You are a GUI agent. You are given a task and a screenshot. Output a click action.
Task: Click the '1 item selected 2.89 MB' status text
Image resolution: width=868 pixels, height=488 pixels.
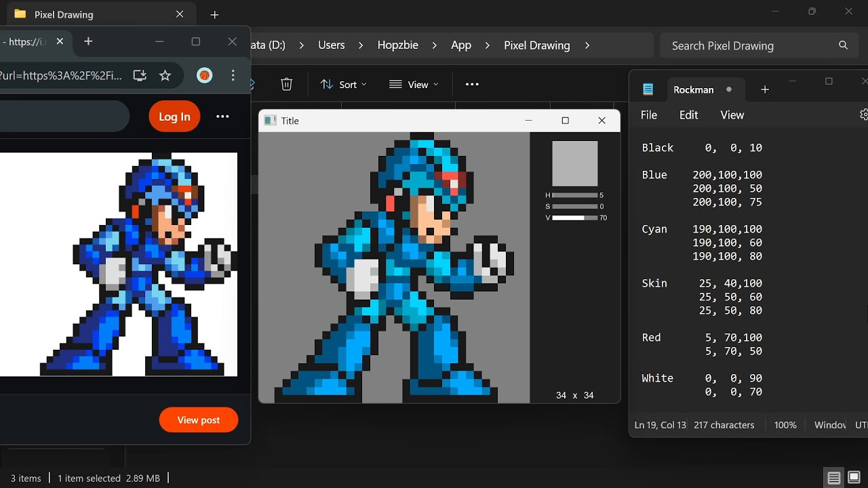[108, 479]
